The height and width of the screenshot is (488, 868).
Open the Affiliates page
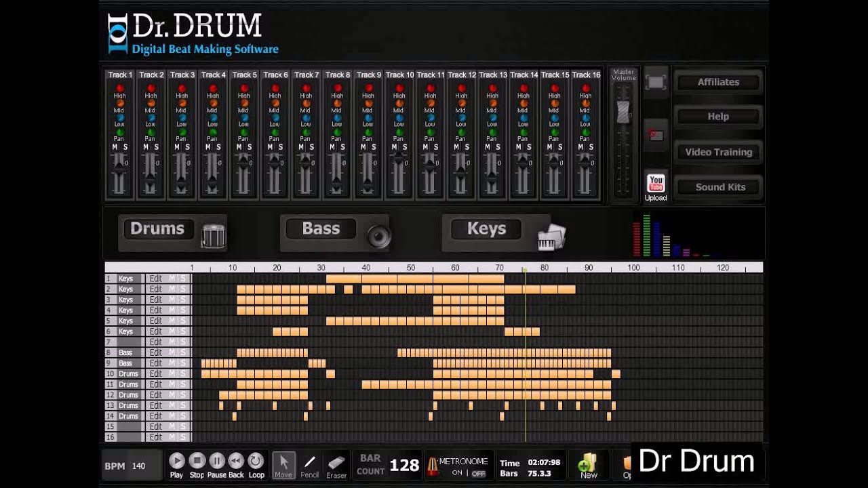(718, 82)
